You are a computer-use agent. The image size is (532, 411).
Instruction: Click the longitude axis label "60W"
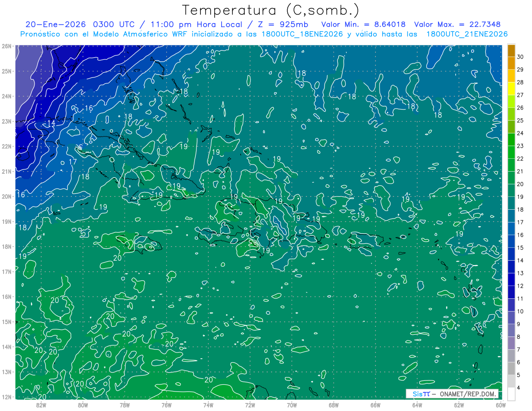coord(501,405)
